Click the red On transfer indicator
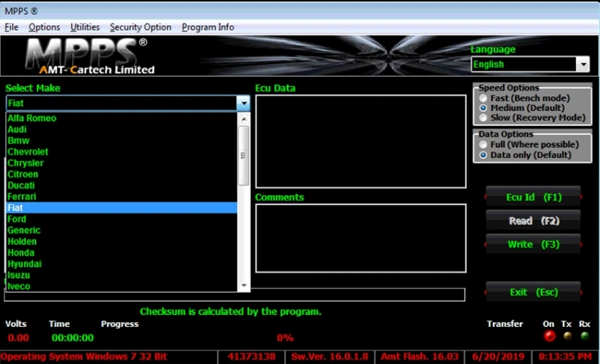The image size is (600, 364). coord(549,336)
